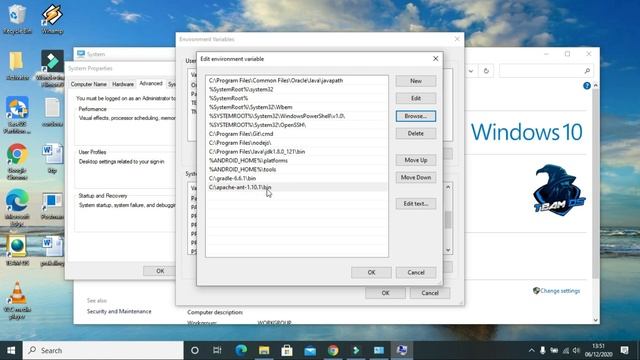Select the jdk1.8.0_121\bin path entry
The image size is (640, 360).
[297, 151]
